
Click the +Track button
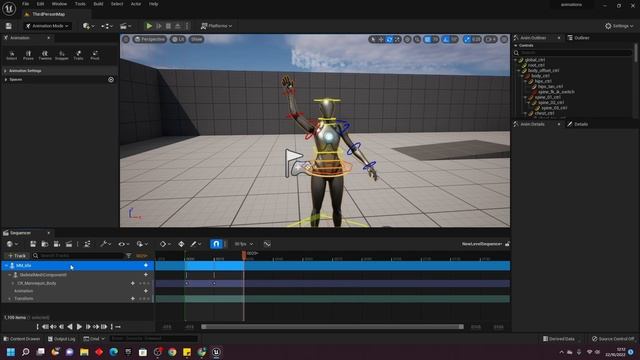(17, 256)
